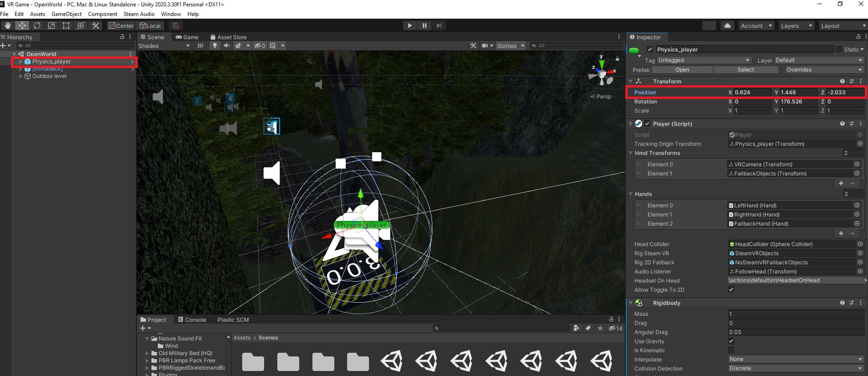
Task: Open Layers dropdown
Action: (796, 26)
